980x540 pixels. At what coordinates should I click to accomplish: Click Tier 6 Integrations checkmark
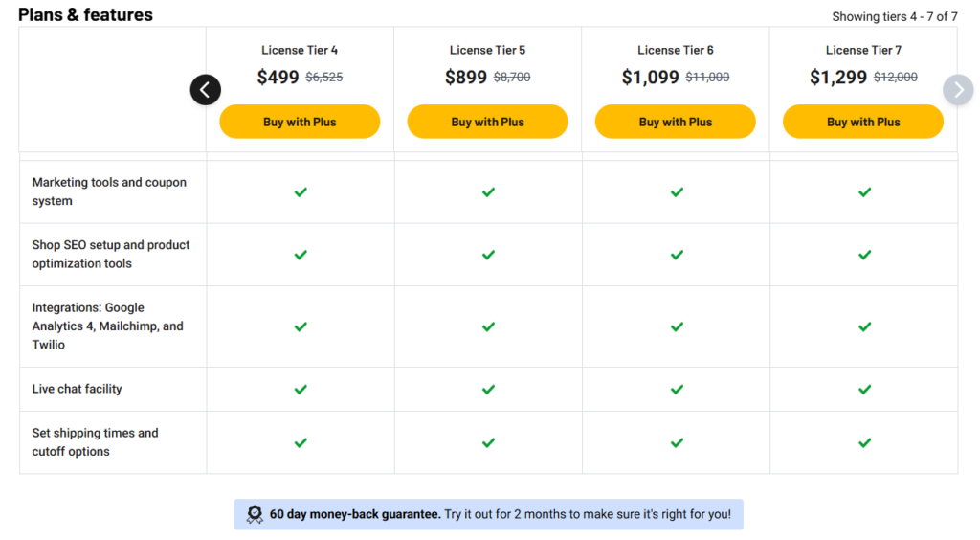pyautogui.click(x=677, y=326)
